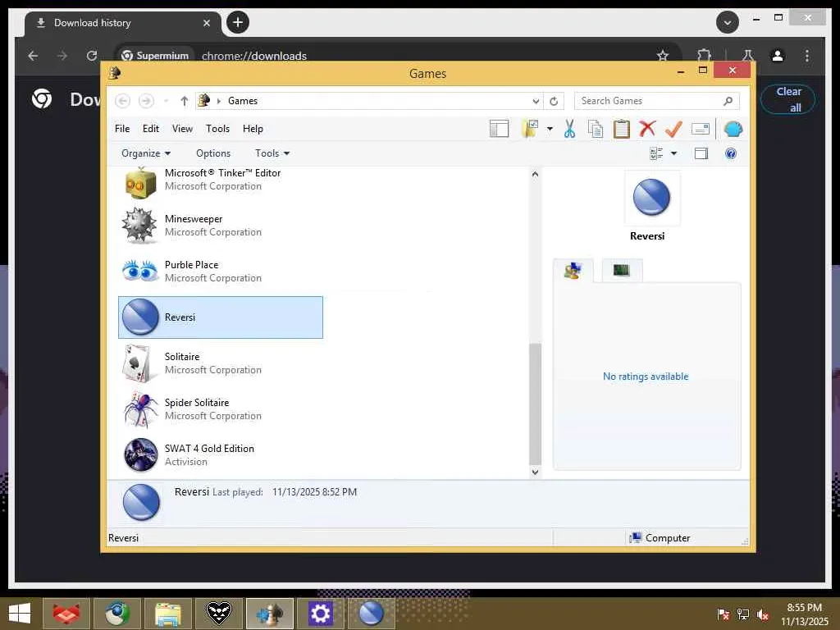This screenshot has height=630, width=840.
Task: Open File Explorer from taskbar
Action: point(167,614)
